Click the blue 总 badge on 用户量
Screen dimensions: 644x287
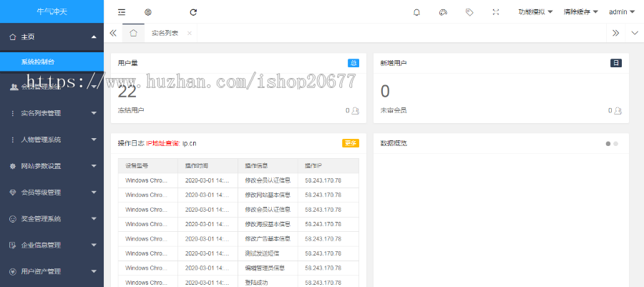click(x=353, y=63)
